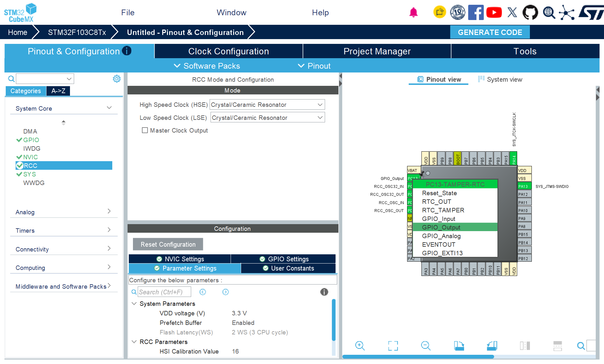The width and height of the screenshot is (604, 364).
Task: Expand the Connectivity category
Action: [109, 248]
